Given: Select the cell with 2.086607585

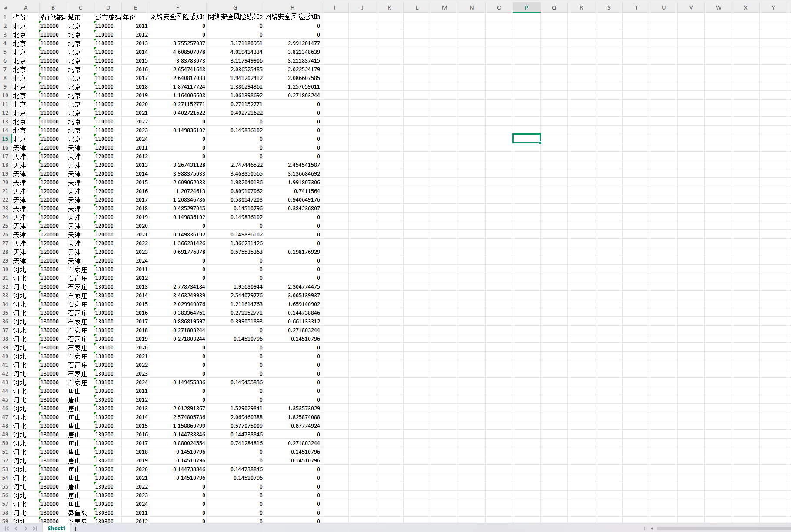Looking at the screenshot, I should [x=292, y=78].
